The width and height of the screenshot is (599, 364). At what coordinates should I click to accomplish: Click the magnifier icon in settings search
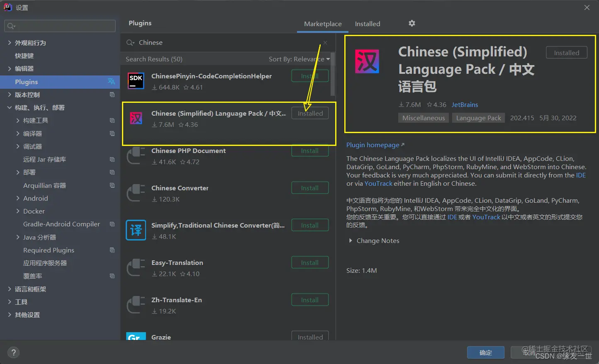click(x=11, y=26)
